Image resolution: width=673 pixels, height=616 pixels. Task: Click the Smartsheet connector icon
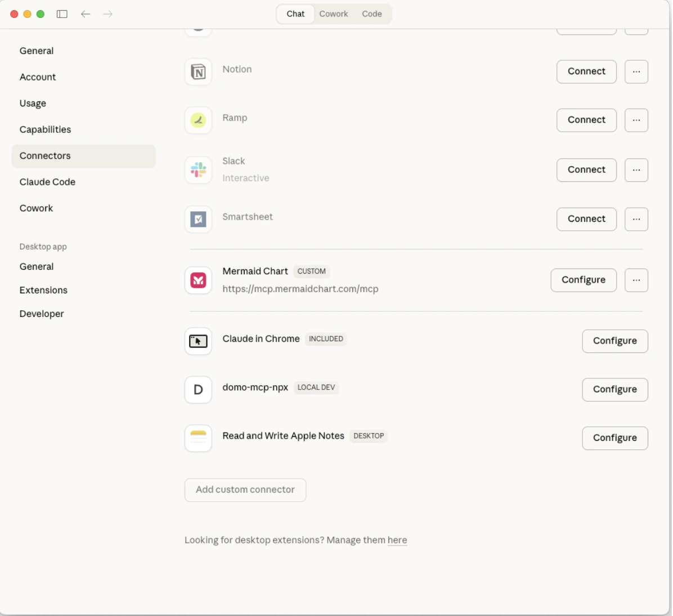(198, 220)
